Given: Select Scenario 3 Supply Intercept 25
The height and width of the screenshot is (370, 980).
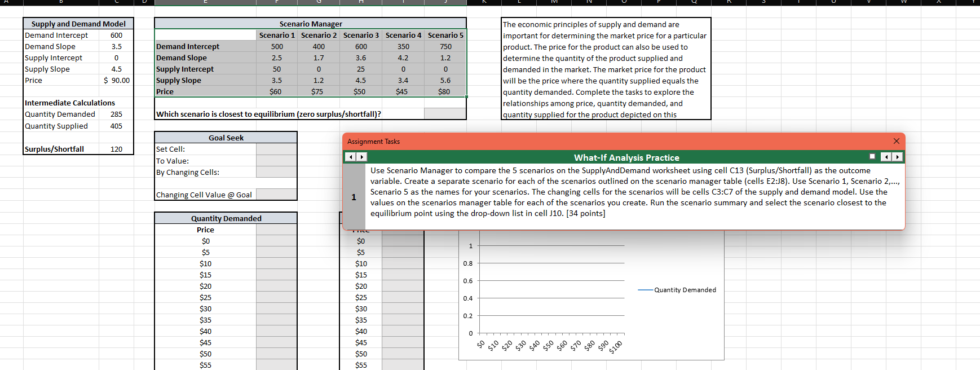Looking at the screenshot, I should 361,69.
